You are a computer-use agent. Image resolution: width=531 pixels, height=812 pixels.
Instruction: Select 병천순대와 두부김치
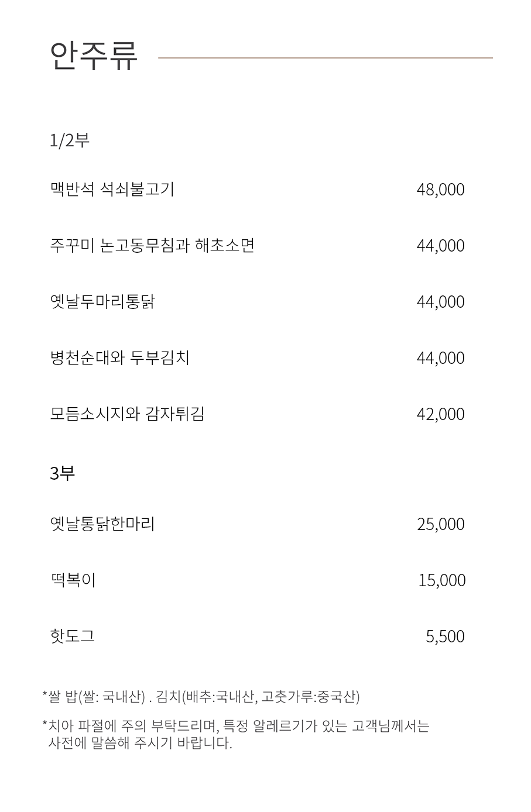120,357
